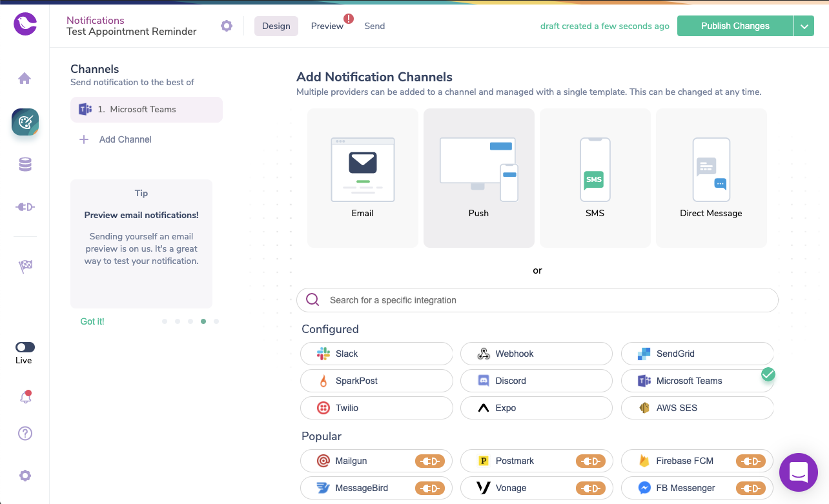Toggle the Live environment switch
Screen dimensions: 829x504
pyautogui.click(x=25, y=347)
